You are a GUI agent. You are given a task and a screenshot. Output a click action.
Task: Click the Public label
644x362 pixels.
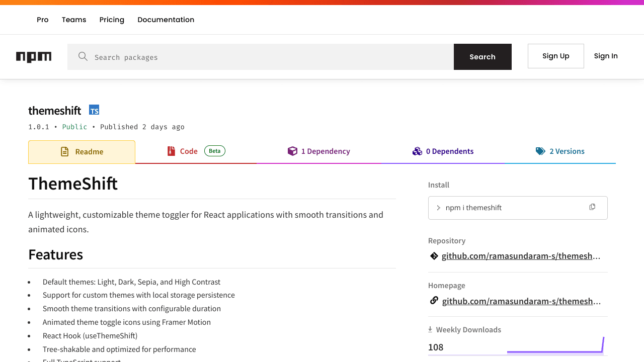(74, 127)
